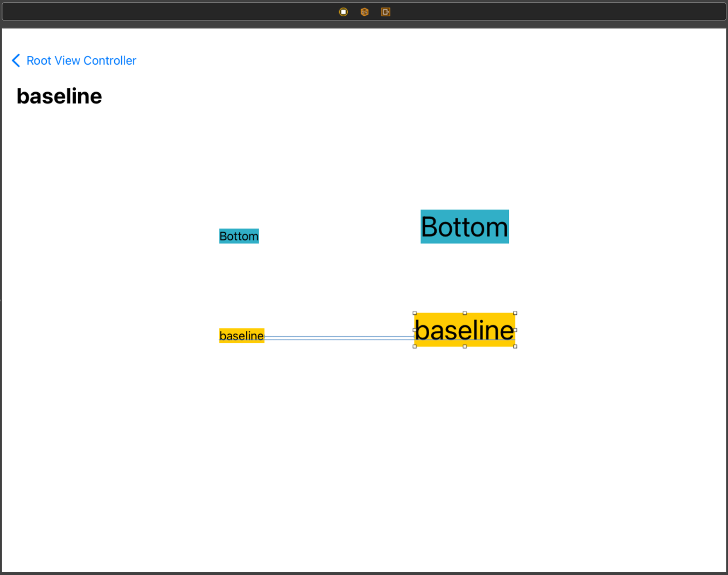Click the View Controller scene dock icon
Image resolution: width=728 pixels, height=575 pixels.
pos(343,12)
